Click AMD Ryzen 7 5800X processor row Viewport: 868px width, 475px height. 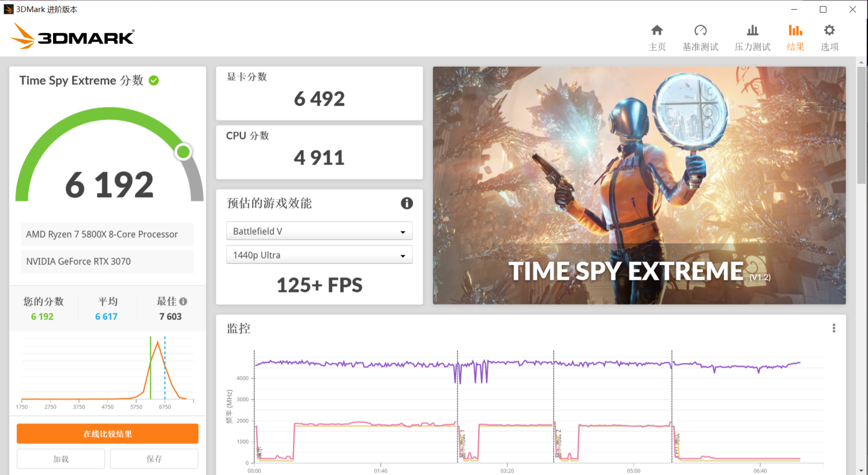(107, 234)
